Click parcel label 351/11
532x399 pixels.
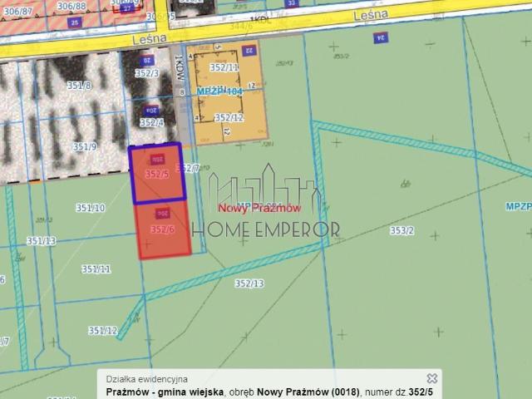pos(96,269)
